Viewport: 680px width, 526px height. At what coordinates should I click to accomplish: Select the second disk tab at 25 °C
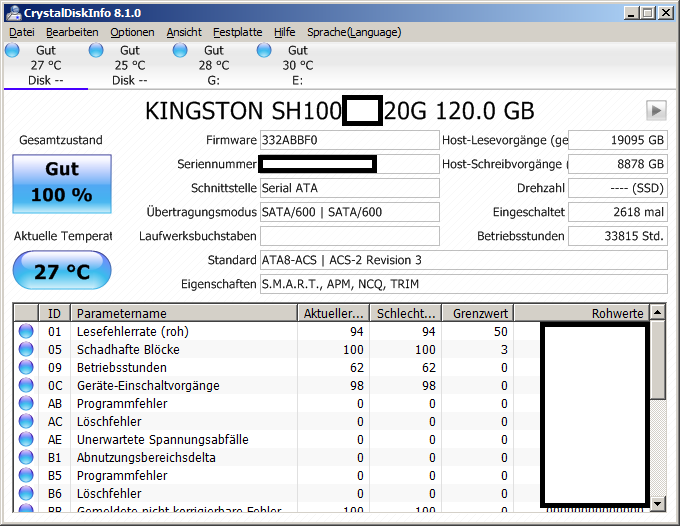coord(130,65)
